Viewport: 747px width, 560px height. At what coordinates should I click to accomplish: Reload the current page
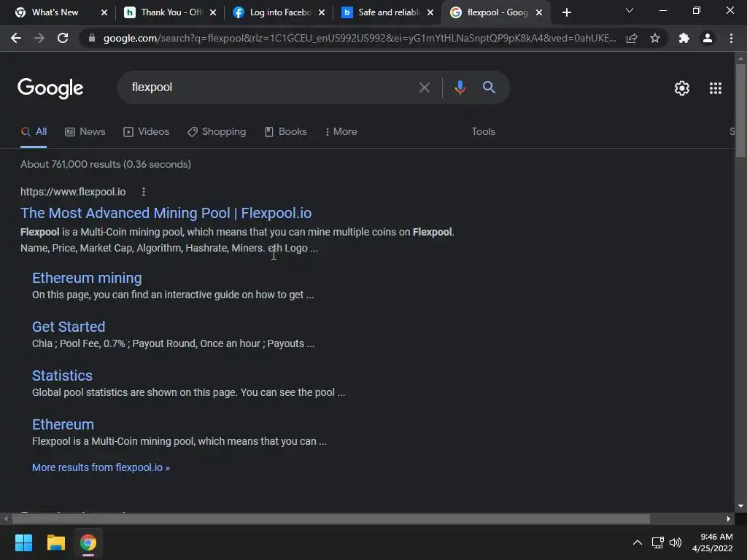(x=63, y=38)
